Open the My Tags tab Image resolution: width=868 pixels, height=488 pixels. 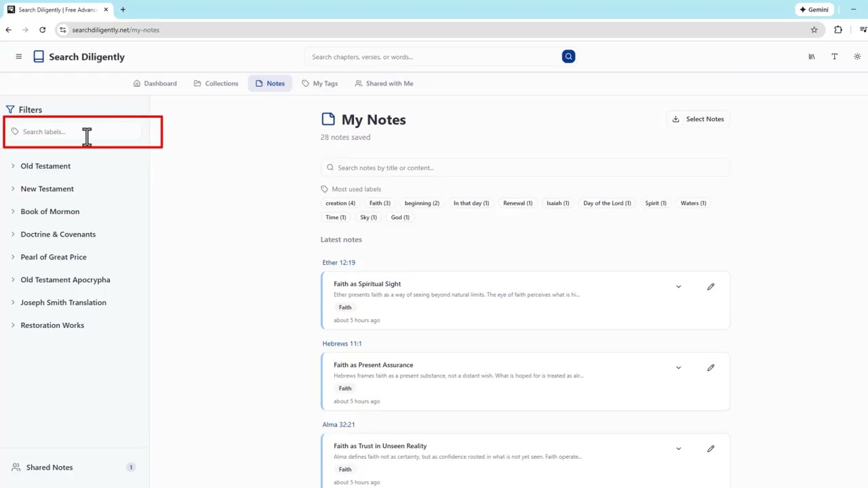pos(319,83)
